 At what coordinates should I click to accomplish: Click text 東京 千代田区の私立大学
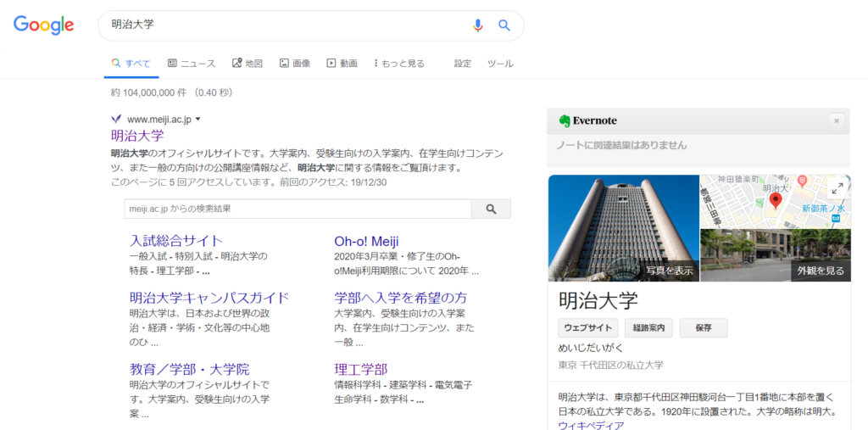[611, 366]
